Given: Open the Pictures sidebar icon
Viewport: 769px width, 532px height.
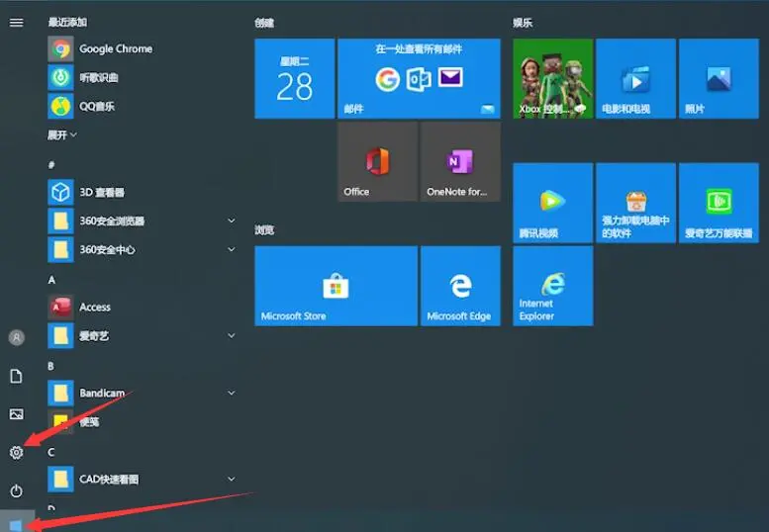Looking at the screenshot, I should tap(16, 414).
